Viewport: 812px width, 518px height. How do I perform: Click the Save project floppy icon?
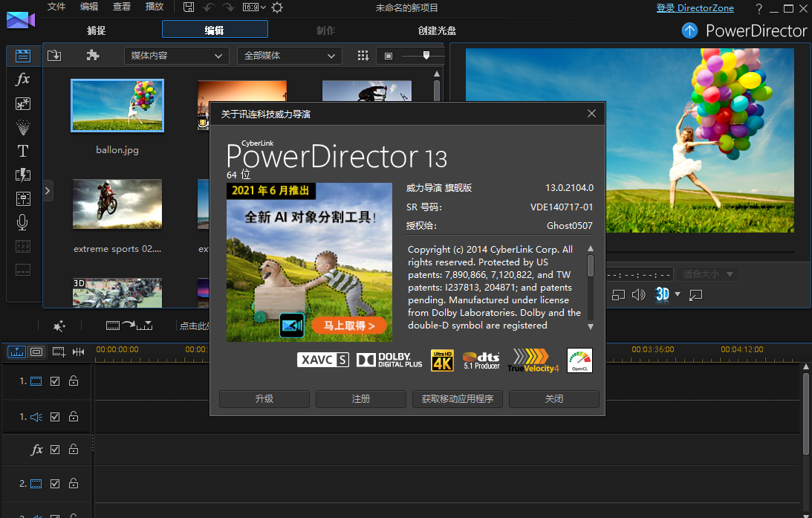click(189, 7)
